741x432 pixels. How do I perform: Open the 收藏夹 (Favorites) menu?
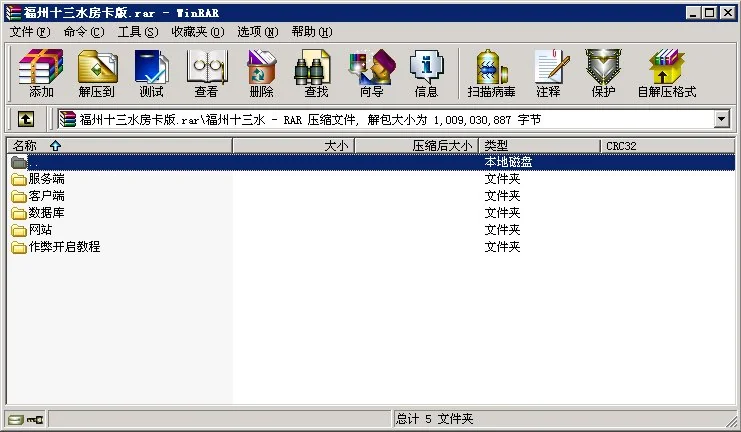coord(195,32)
